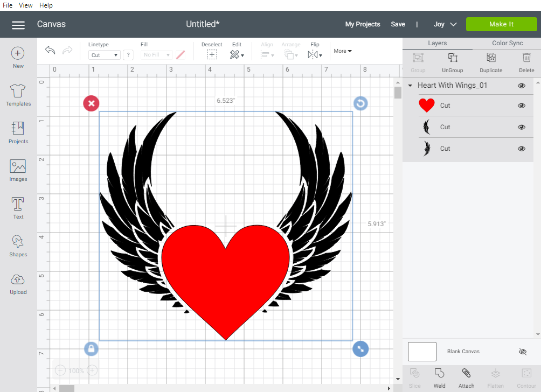Open the Align dropdown
Viewport: 541px width, 392px height.
267,54
